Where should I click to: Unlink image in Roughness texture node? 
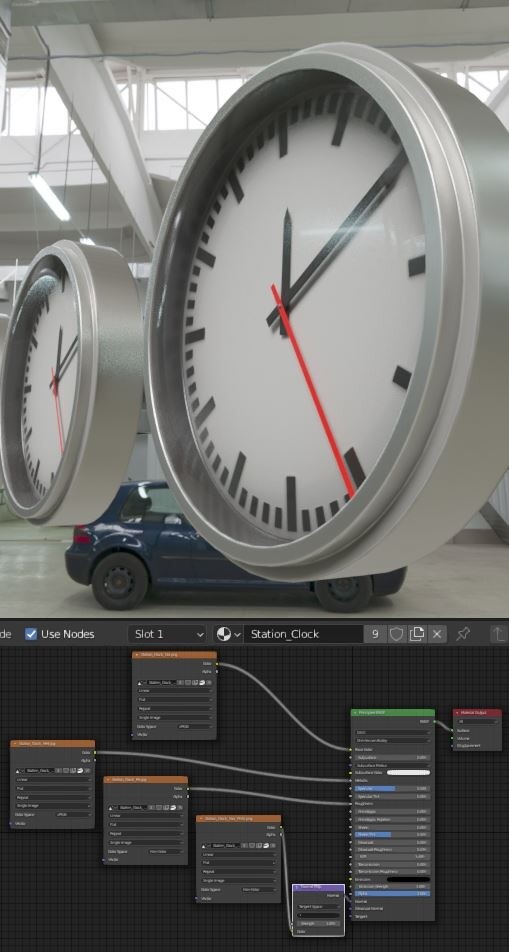coord(180,808)
